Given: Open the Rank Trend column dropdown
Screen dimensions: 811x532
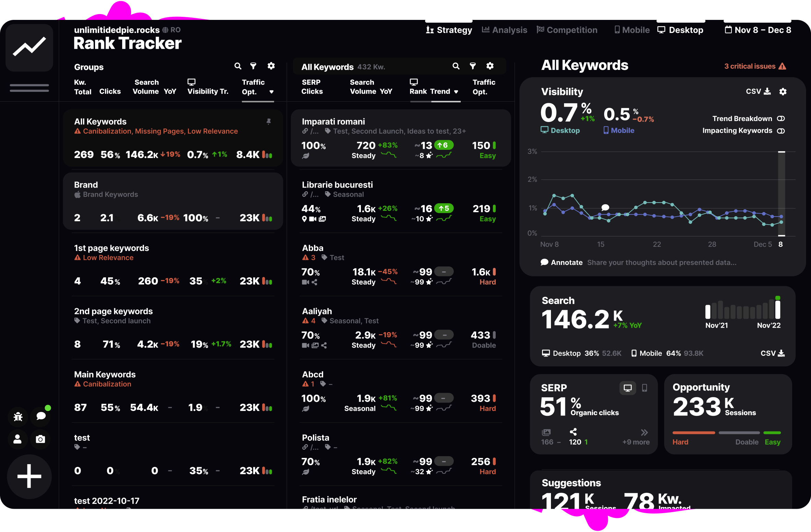Looking at the screenshot, I should click(456, 92).
